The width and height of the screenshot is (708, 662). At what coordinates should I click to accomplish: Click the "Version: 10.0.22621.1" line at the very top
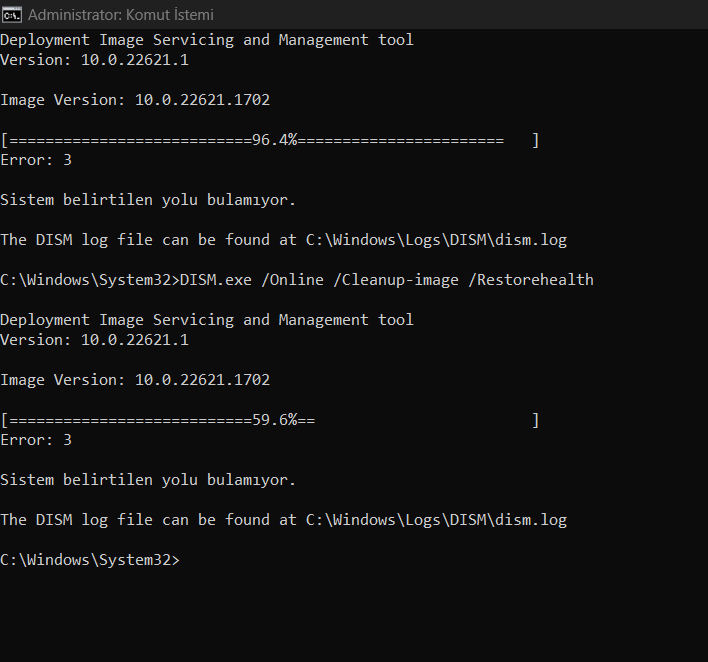(94, 60)
